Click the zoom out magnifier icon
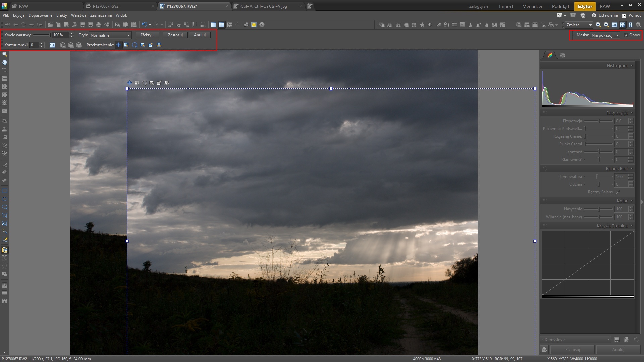 point(606,25)
